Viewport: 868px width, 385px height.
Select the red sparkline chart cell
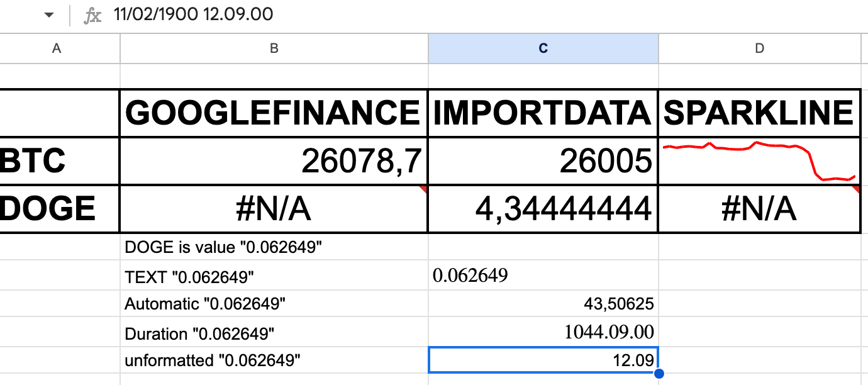[x=759, y=160]
